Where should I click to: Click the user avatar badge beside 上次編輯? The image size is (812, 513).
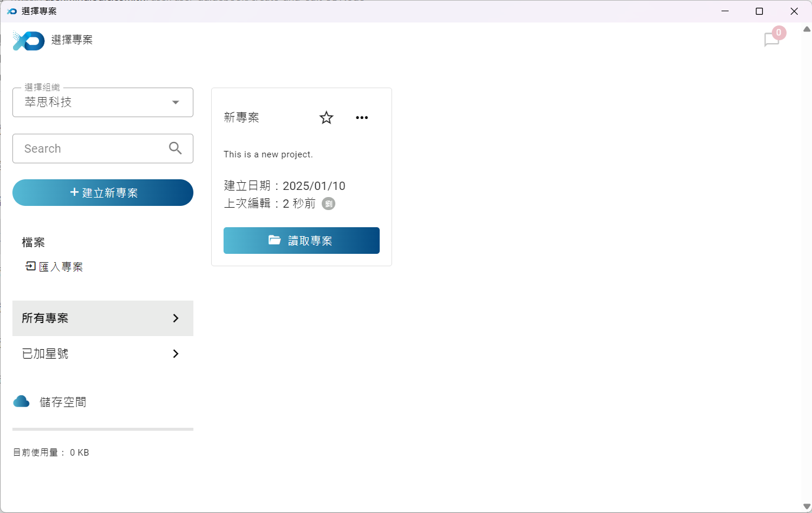coord(328,204)
